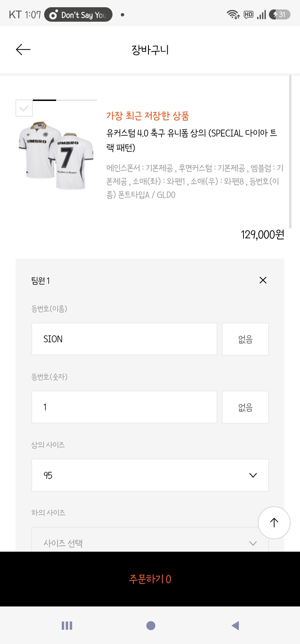Toggle 없음 for the back number digits

point(245,407)
